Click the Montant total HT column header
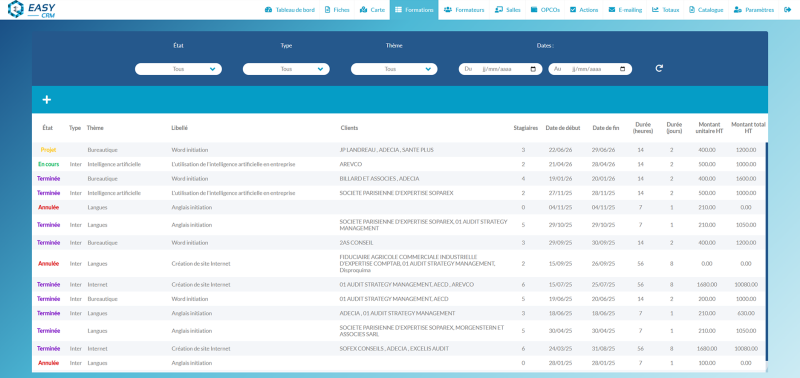Viewport: 800px width, 378px height. (x=748, y=128)
